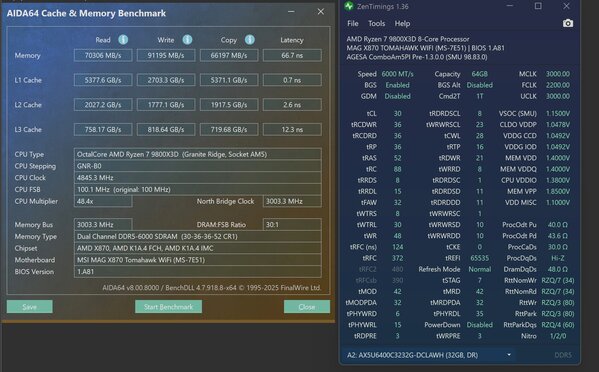This screenshot has height=372, width=599.
Task: Click the Read info icon in AIDA64
Action: [123, 39]
